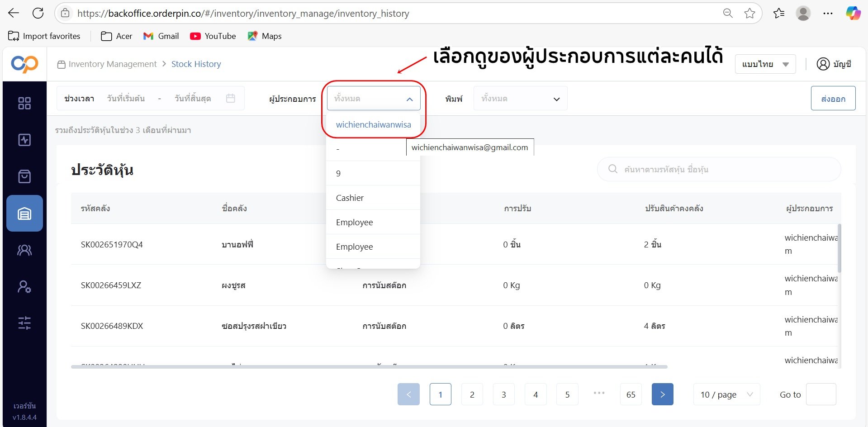The height and width of the screenshot is (427, 868).
Task: Open the Acer bookmark folder
Action: click(x=117, y=36)
